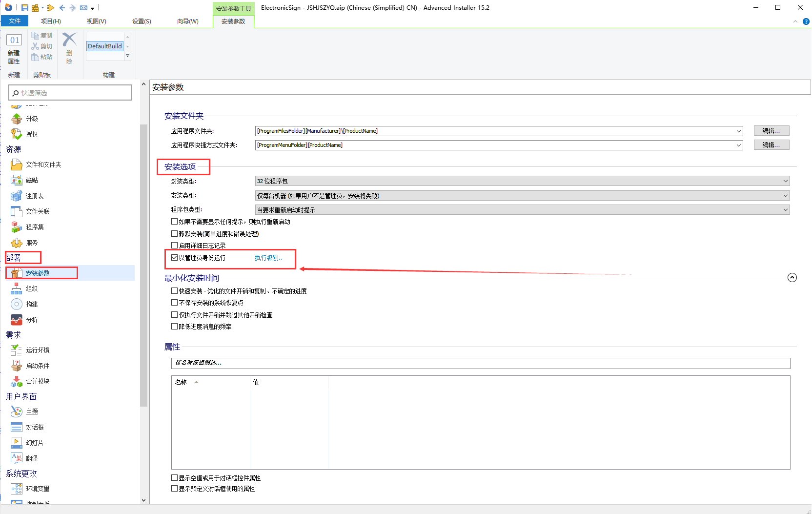Open the 合并模块 (Merge Modules) page
Image resolution: width=812 pixels, height=514 pixels.
(38, 381)
